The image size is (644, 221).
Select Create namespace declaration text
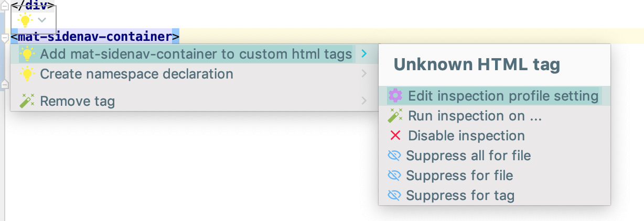tap(136, 74)
